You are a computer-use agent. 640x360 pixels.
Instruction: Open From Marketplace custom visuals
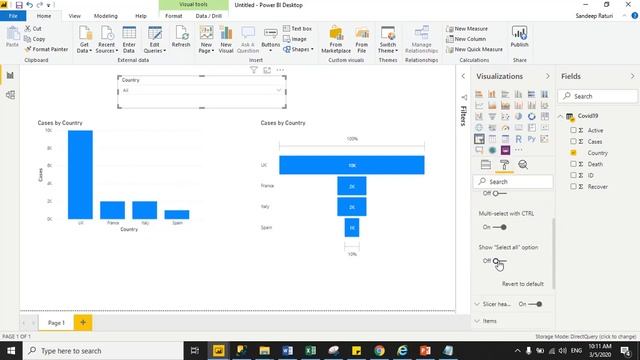coord(336,39)
